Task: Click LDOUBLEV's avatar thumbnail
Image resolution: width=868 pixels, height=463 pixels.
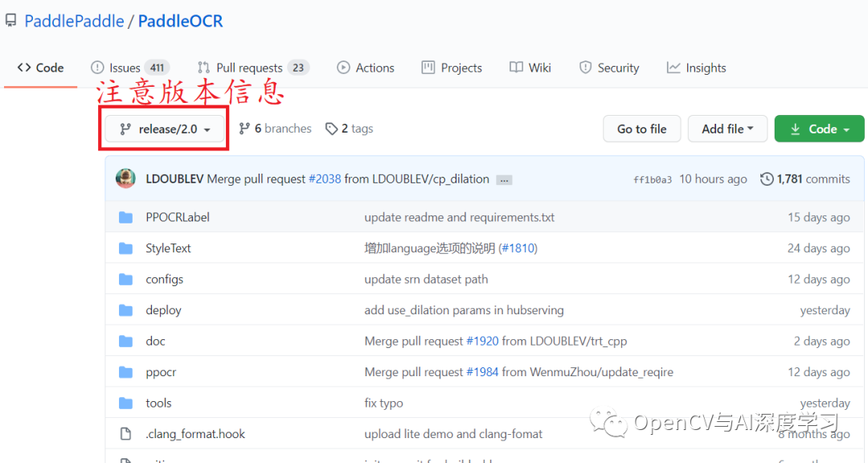Action: (x=125, y=178)
